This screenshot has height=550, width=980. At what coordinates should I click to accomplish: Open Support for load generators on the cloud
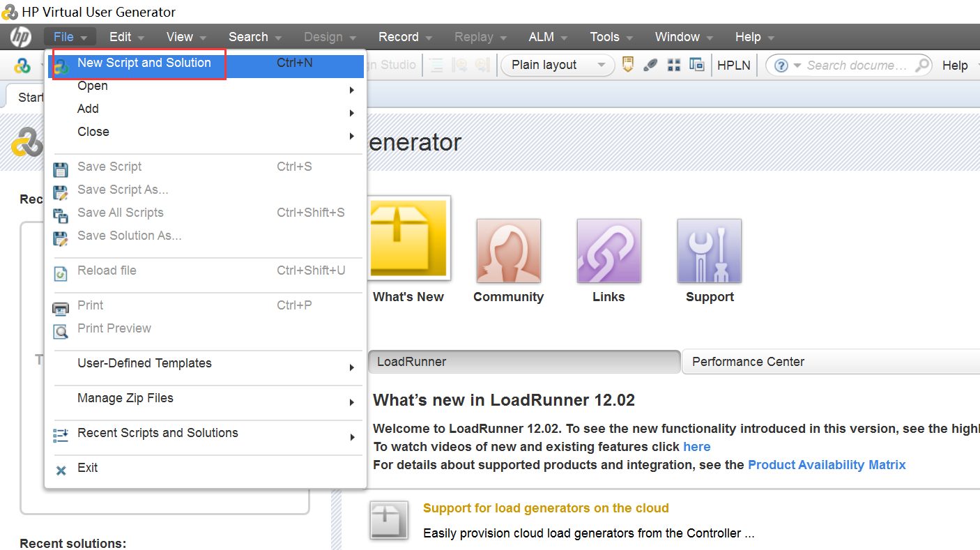(546, 508)
